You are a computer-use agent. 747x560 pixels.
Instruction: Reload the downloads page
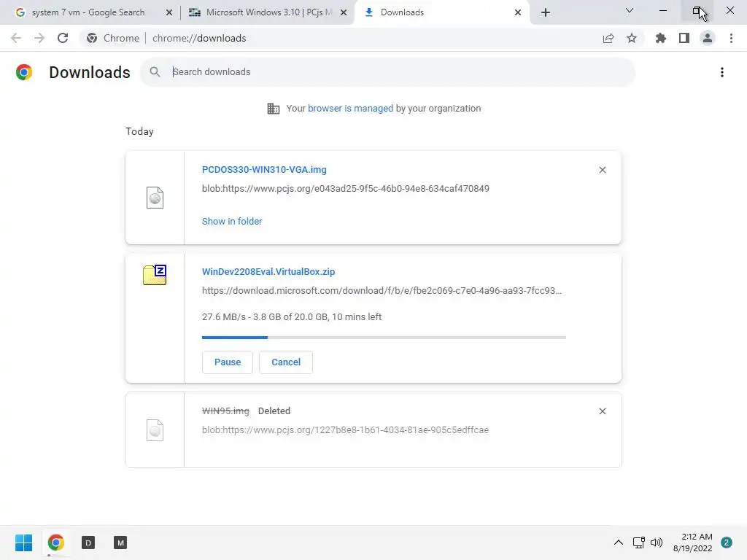pyautogui.click(x=63, y=38)
